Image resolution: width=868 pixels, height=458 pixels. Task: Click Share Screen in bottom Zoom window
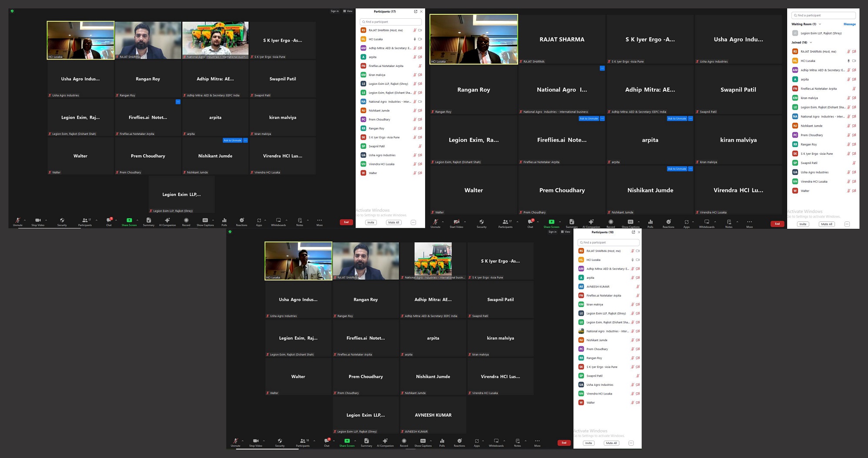[347, 442]
